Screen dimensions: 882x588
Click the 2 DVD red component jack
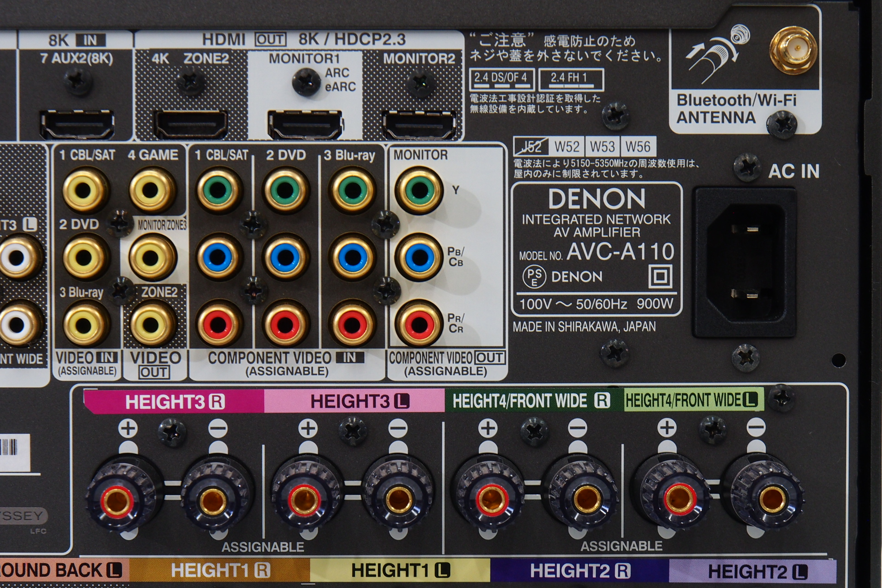coord(286,325)
